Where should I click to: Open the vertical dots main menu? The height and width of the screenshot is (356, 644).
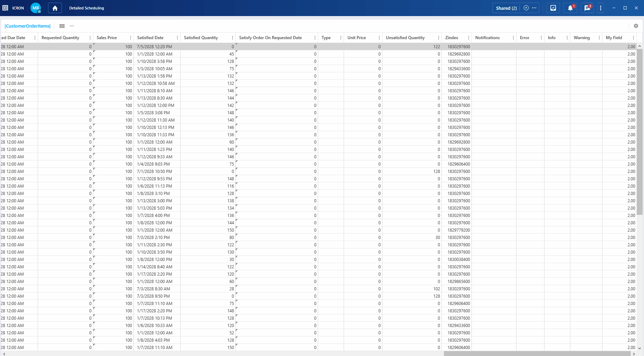tap(601, 8)
